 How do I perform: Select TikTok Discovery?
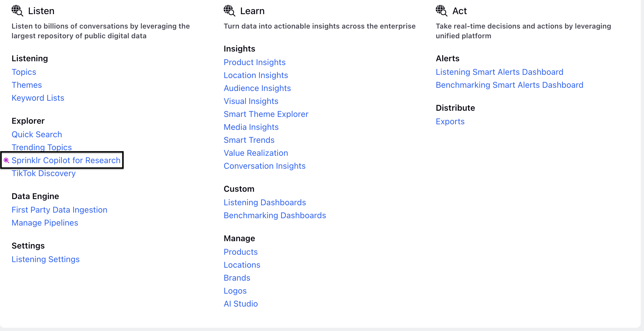click(x=44, y=173)
